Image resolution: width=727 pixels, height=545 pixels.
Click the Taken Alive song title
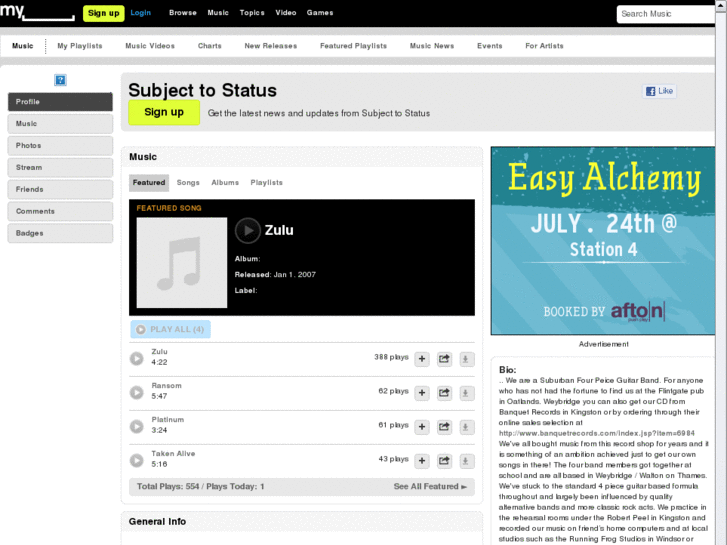pos(173,454)
